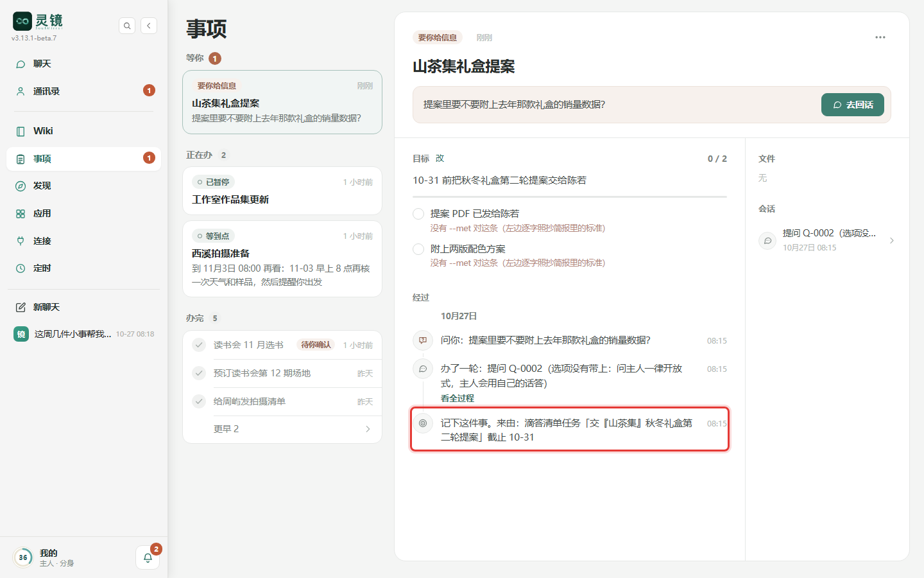Collapse the sidebar with the chevron button

click(x=149, y=26)
